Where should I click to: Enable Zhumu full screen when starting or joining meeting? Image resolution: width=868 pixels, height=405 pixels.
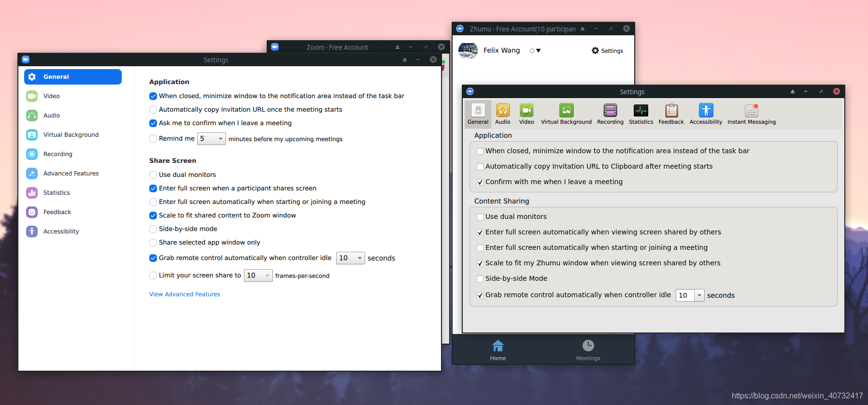click(x=480, y=248)
